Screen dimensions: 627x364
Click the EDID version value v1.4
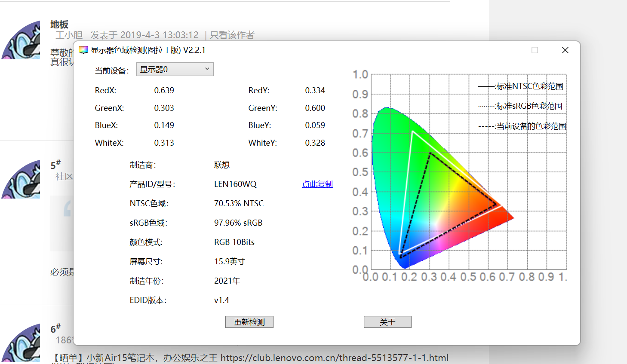pos(221,300)
